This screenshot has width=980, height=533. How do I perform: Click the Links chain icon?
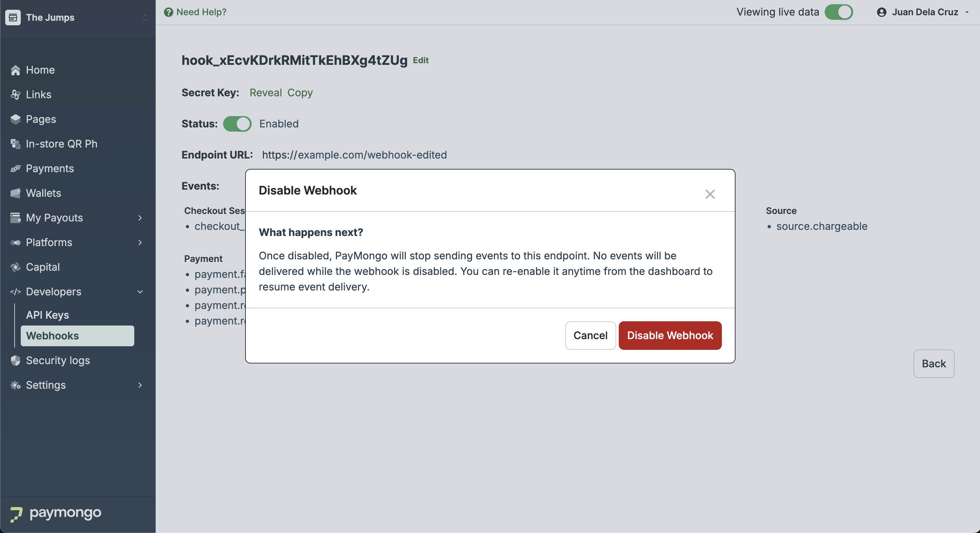coord(15,95)
